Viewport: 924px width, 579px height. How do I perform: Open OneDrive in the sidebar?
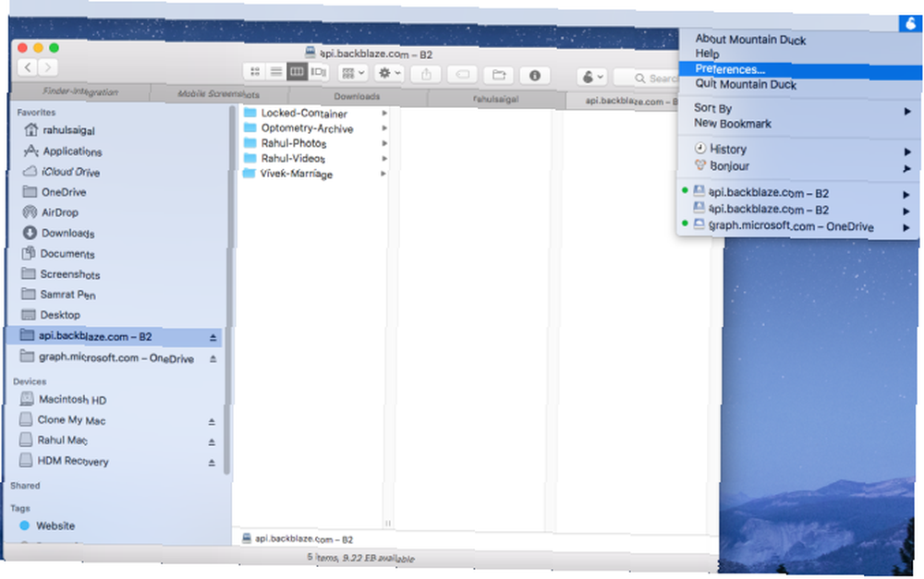55,192
